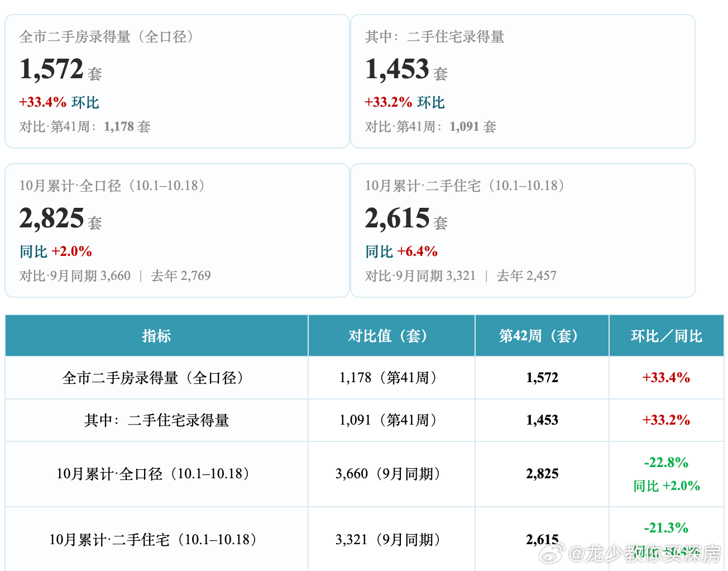Click the 2,825 套 headline value
The height and width of the screenshot is (571, 728).
pos(61,220)
